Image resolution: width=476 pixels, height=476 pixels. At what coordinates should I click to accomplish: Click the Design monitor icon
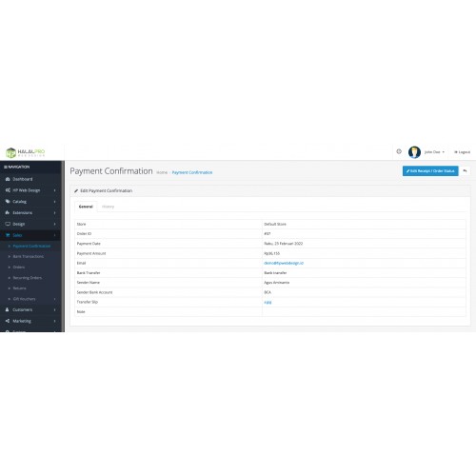click(x=8, y=224)
